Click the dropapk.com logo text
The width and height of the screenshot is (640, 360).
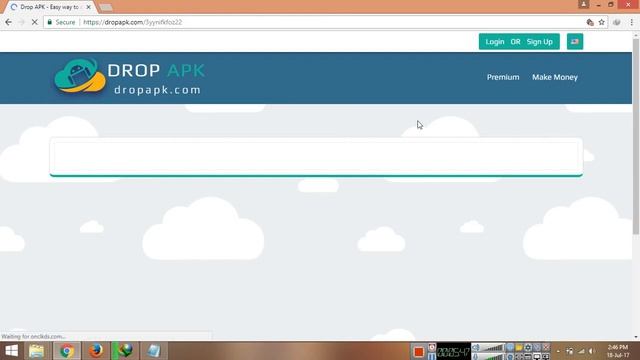158,90
